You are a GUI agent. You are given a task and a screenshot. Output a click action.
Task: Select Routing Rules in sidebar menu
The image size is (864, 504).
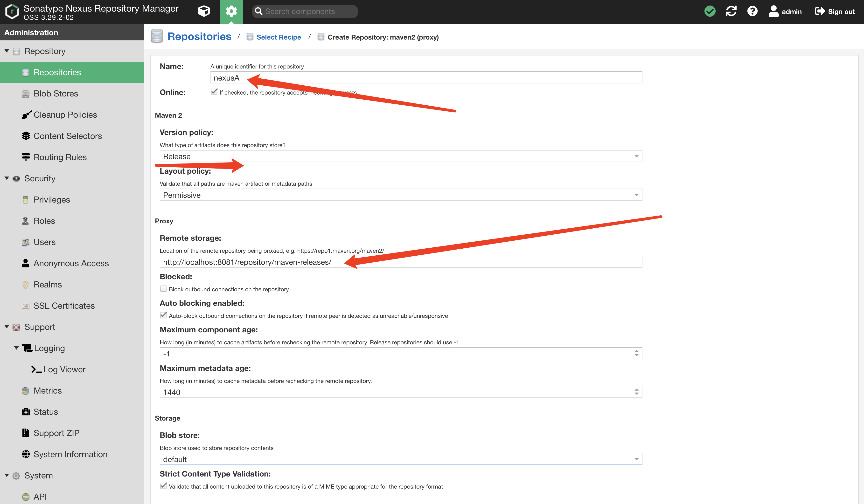click(x=60, y=157)
